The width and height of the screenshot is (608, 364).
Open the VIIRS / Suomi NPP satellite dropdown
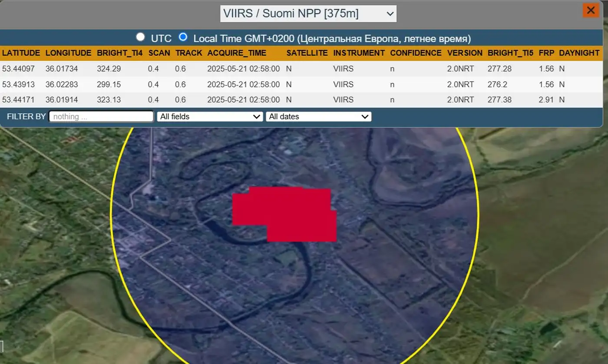tap(308, 13)
